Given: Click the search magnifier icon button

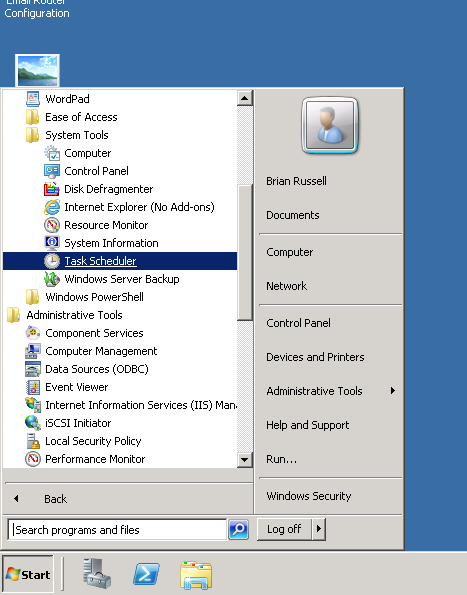Looking at the screenshot, I should 239,529.
